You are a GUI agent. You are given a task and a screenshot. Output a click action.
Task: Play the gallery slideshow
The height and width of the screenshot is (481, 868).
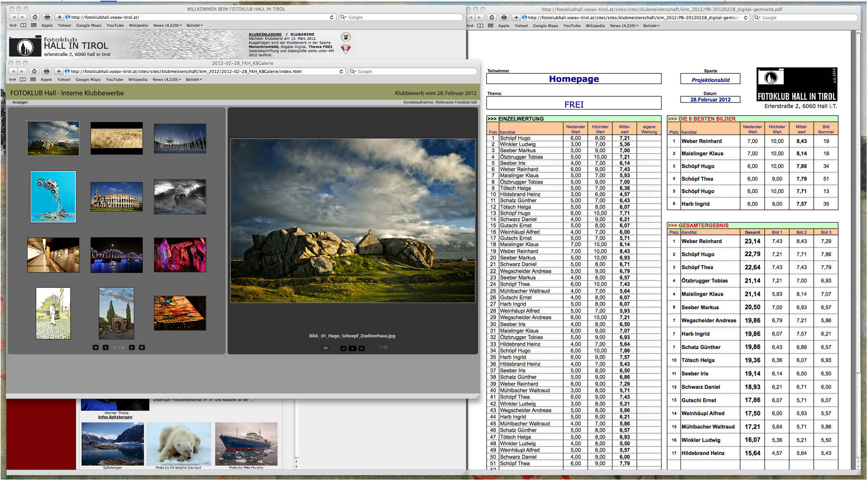352,348
